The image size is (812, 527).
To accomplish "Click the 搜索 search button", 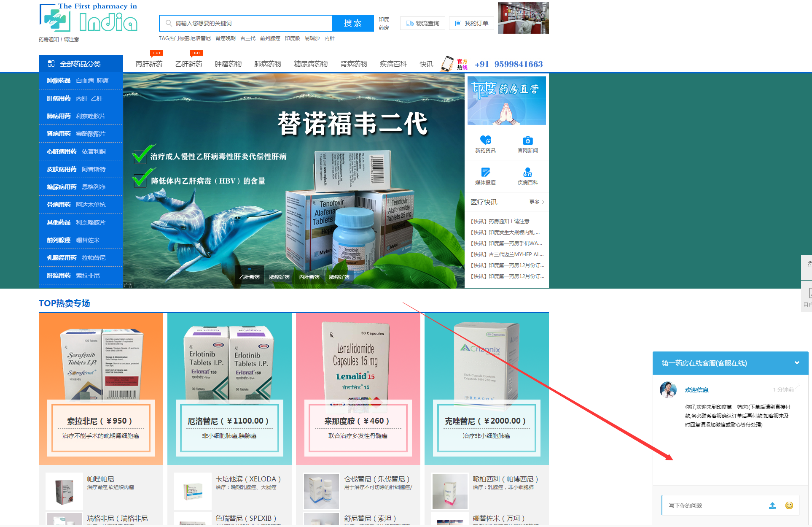I will [x=352, y=23].
